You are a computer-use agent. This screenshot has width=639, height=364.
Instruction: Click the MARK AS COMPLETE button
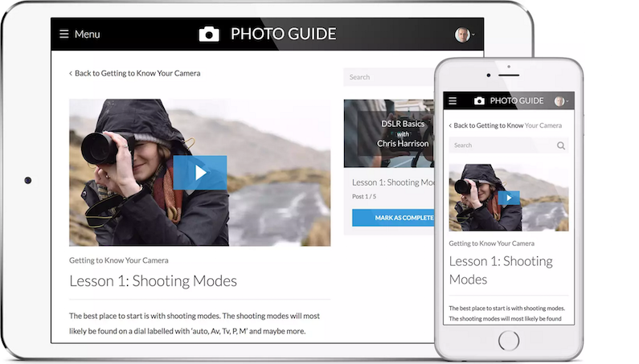pos(393,218)
